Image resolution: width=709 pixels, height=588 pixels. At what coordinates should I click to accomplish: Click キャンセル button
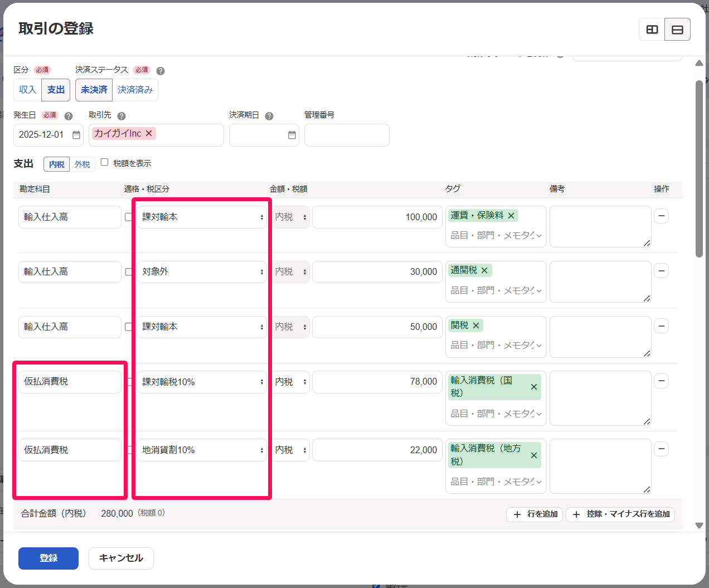121,558
